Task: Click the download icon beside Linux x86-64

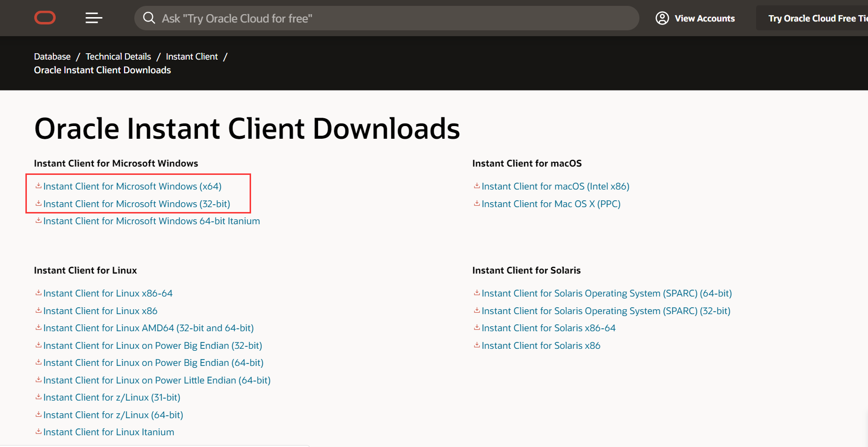Action: 38,293
